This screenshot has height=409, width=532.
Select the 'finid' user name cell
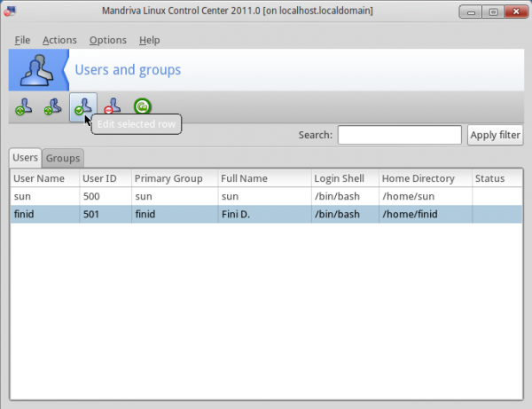click(45, 214)
